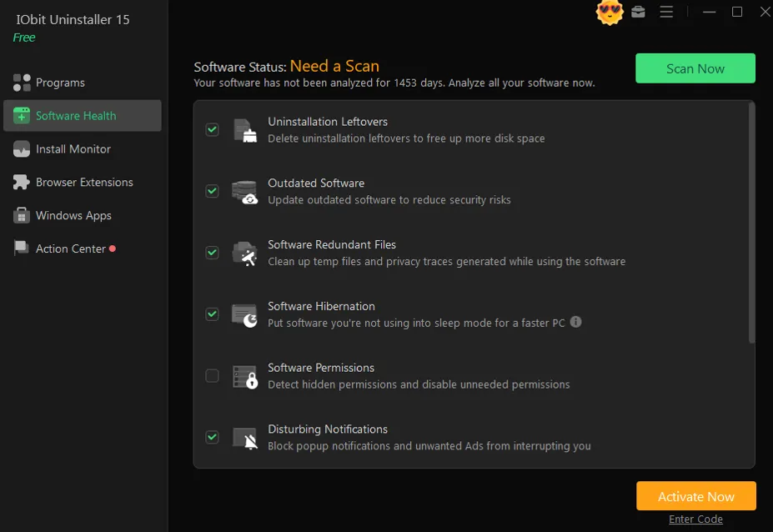Viewport: 773px width, 532px height.
Task: Click the Software Health sidebar icon
Action: click(22, 115)
